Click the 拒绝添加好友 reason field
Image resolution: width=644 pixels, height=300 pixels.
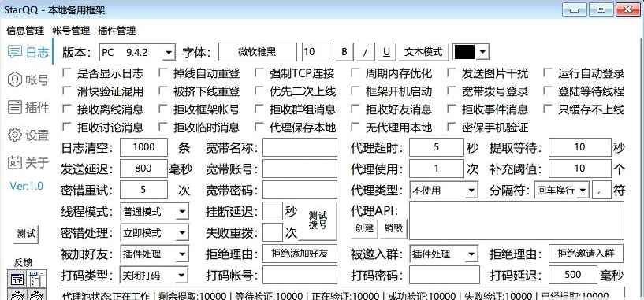pyautogui.click(x=300, y=254)
